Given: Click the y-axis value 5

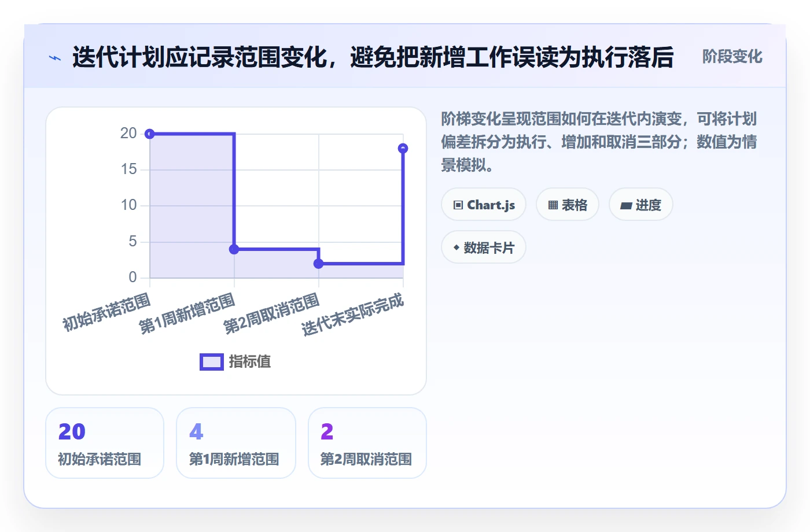Looking at the screenshot, I should click(x=132, y=241).
